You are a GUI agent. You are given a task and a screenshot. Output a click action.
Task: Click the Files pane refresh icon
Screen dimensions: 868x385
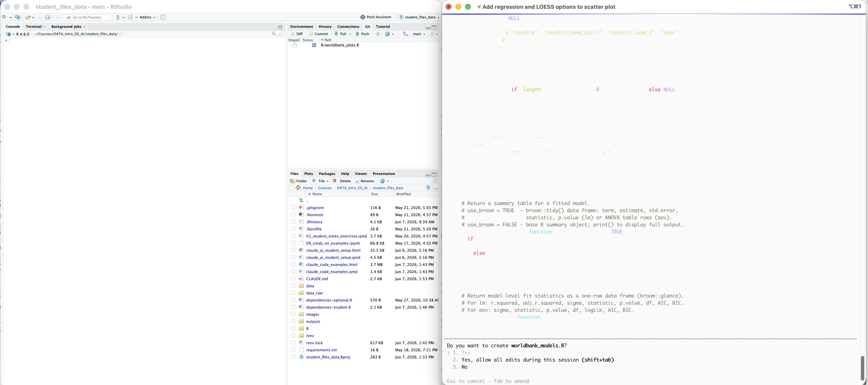coord(435,181)
